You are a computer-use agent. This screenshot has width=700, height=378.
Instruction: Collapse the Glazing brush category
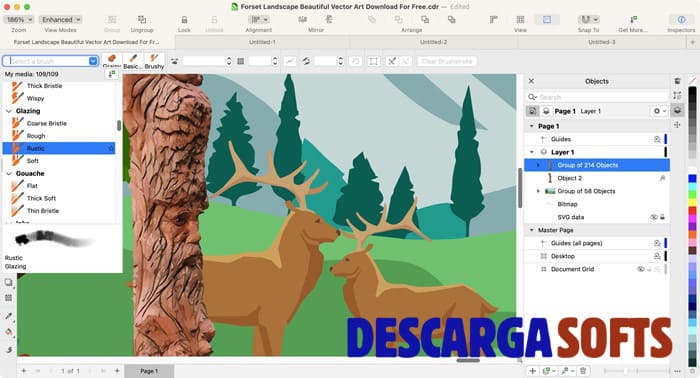tap(9, 111)
